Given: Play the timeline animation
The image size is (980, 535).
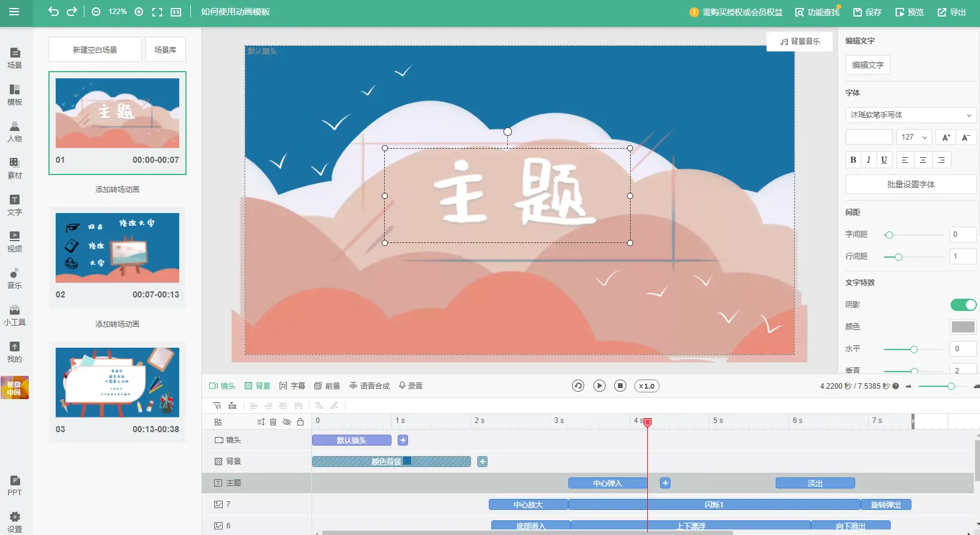Looking at the screenshot, I should point(600,386).
